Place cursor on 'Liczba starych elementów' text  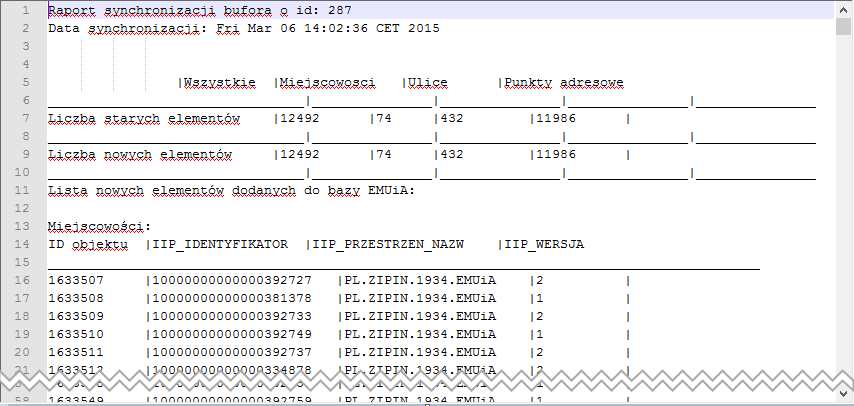tap(144, 118)
